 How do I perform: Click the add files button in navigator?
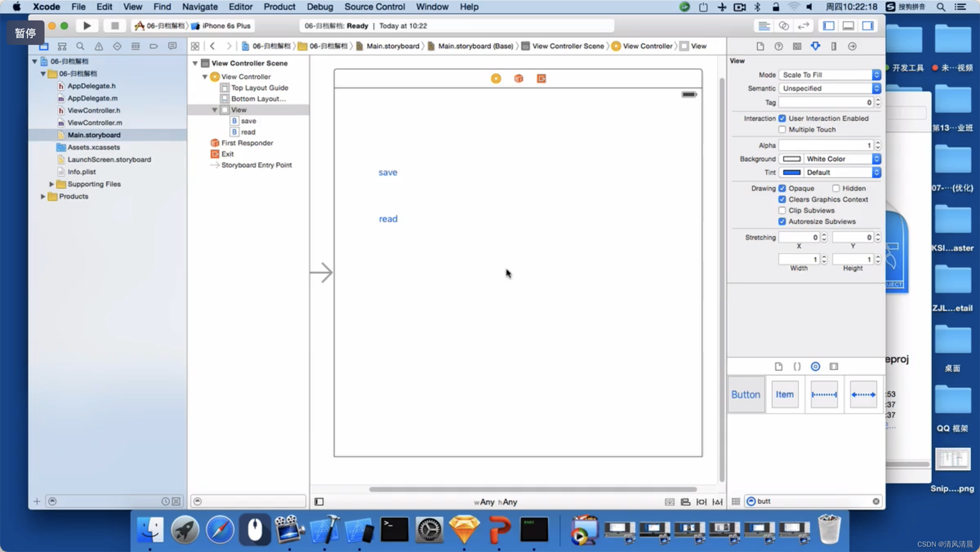pos(36,501)
